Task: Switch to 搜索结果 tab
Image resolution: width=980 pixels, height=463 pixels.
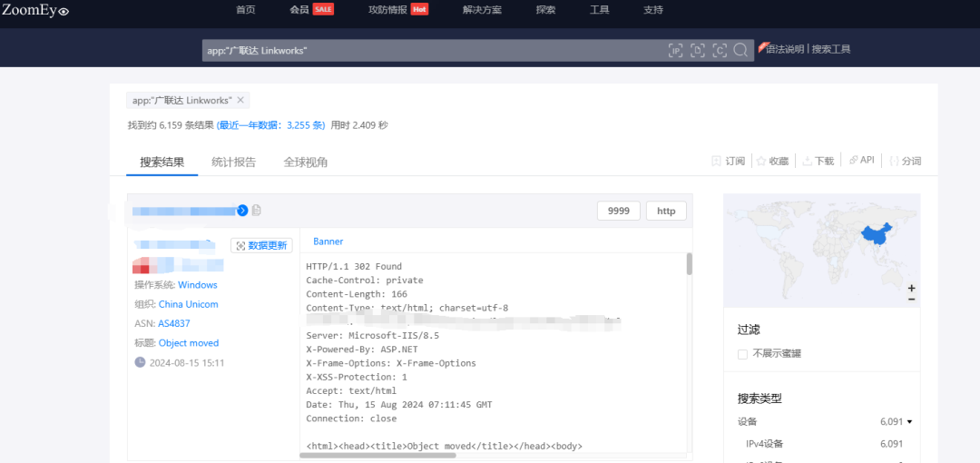Action: tap(162, 162)
